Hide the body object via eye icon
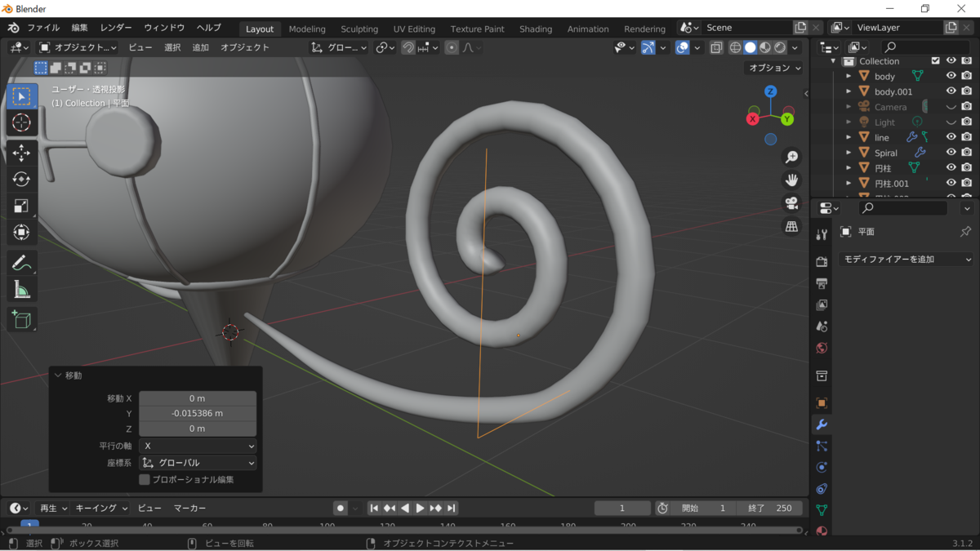980x551 pixels. pos(951,76)
